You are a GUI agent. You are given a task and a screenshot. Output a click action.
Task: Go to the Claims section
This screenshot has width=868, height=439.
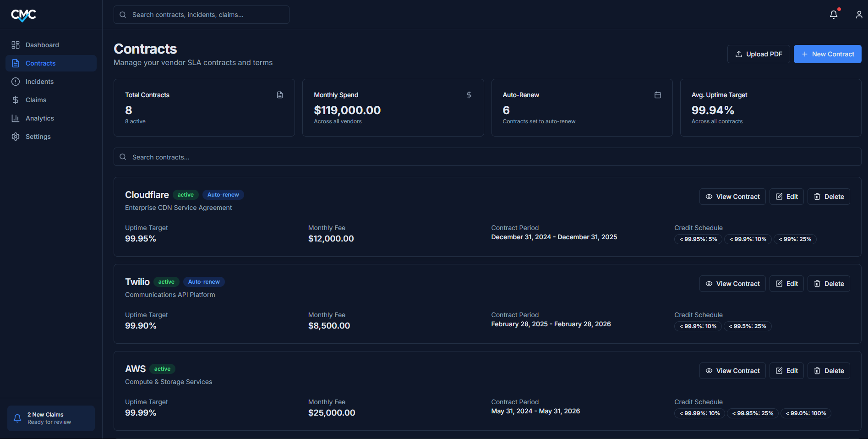tap(36, 100)
